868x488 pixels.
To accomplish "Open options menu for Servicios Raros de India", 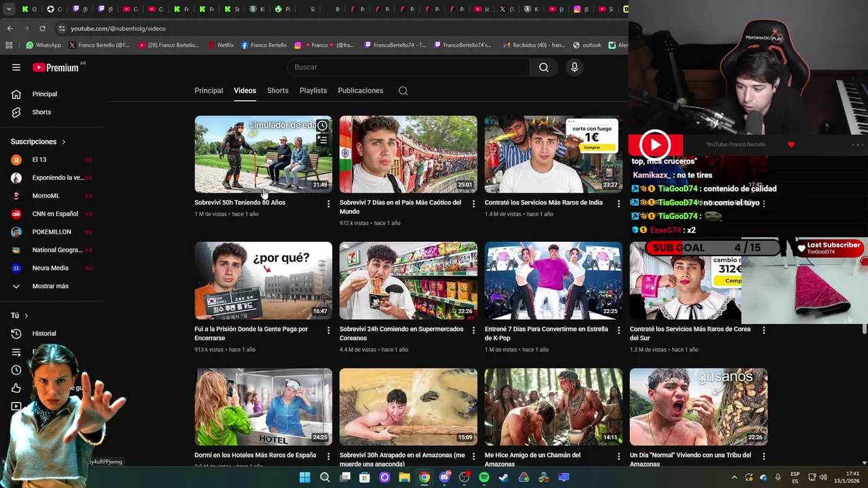I will coord(618,204).
